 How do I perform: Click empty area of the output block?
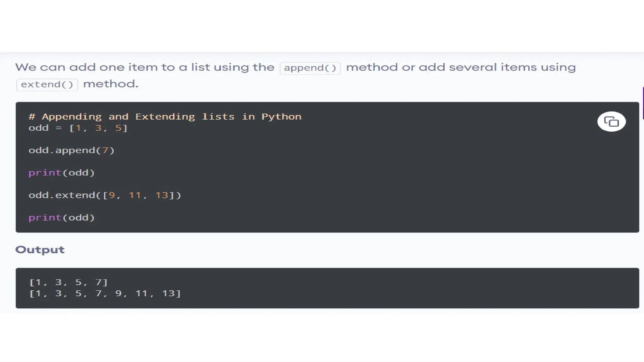coord(409,288)
